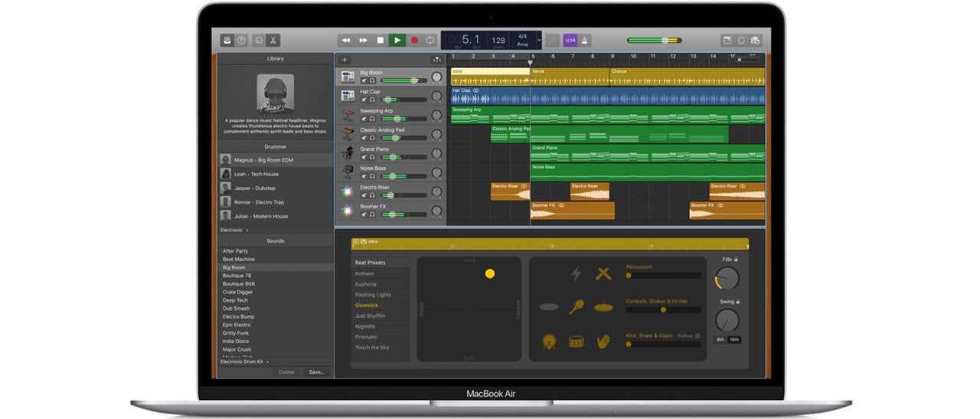Toggle the track header catch playhead button
980x419 pixels.
pyautogui.click(x=436, y=60)
